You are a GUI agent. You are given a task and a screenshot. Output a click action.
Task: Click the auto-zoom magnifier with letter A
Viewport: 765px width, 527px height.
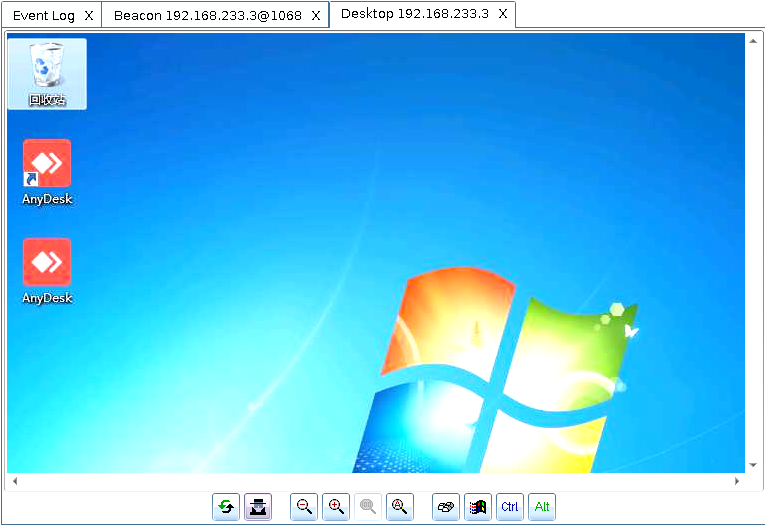[400, 507]
